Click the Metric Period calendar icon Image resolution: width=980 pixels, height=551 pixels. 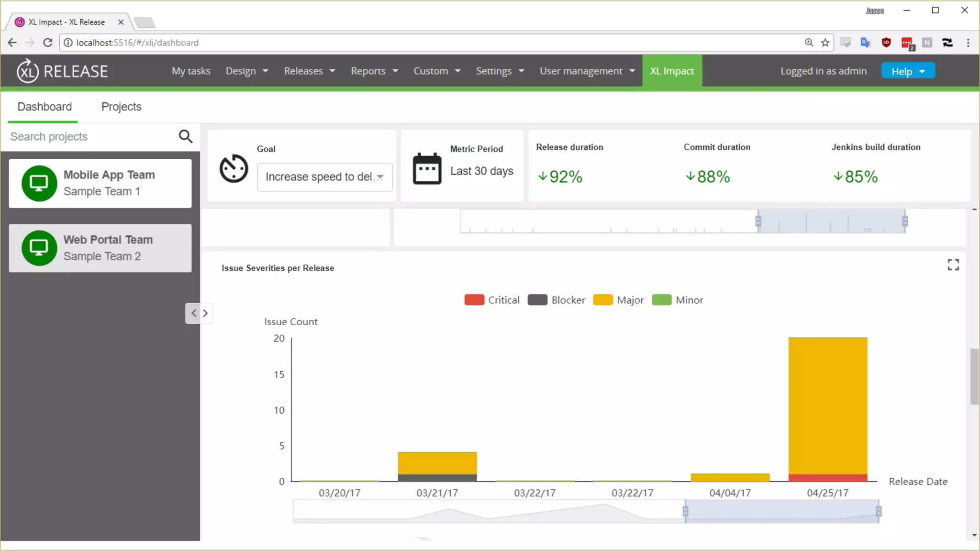coord(427,168)
